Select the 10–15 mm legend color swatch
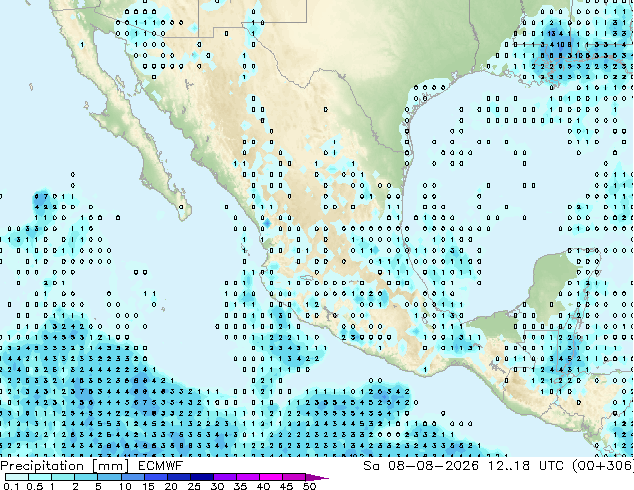Viewport: 634px width, 490px height. click(x=133, y=477)
